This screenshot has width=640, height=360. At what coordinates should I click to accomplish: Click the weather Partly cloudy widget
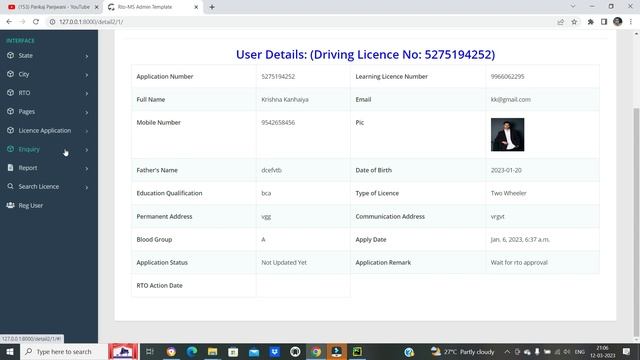[x=463, y=351]
